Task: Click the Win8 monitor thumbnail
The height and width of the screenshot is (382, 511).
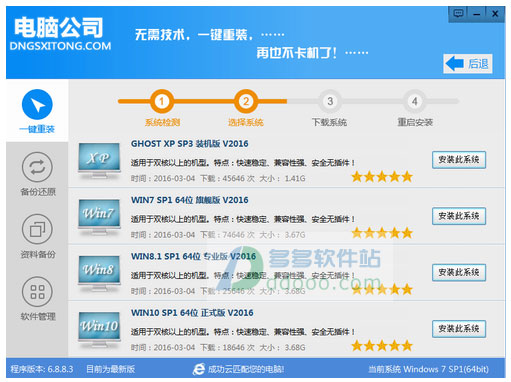Action: 99,273
